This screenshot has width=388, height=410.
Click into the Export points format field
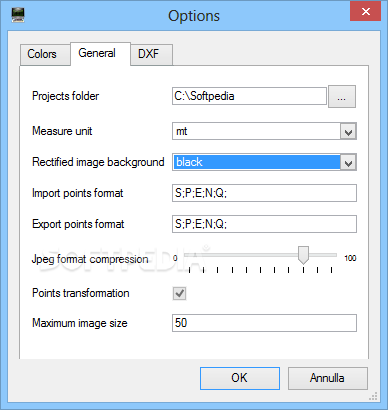point(264,224)
